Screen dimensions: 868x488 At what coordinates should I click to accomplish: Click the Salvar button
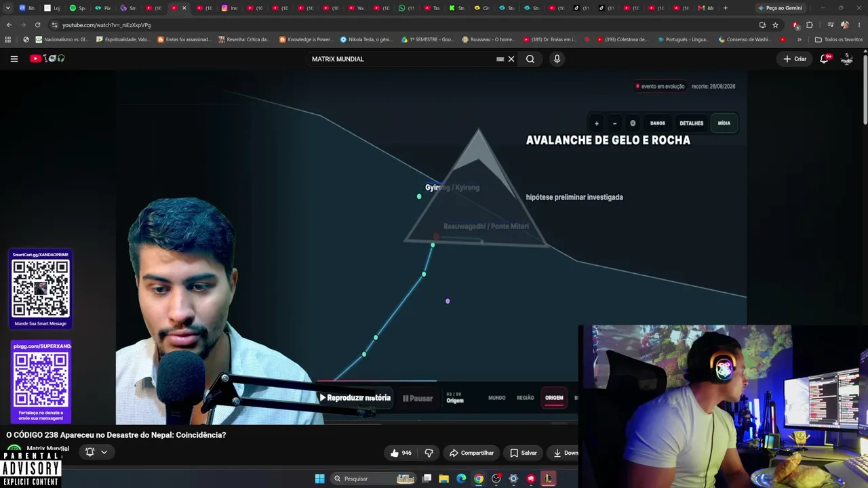pos(524,453)
